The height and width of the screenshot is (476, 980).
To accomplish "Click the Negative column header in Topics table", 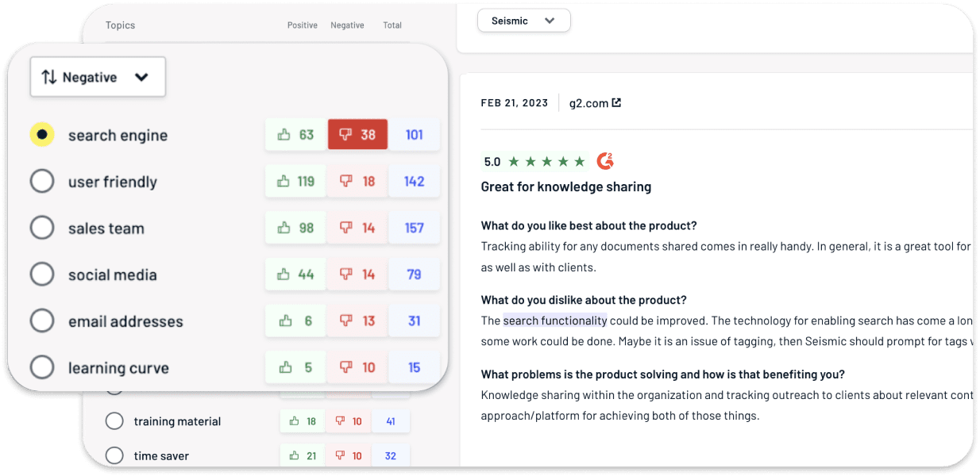I will pos(347,25).
